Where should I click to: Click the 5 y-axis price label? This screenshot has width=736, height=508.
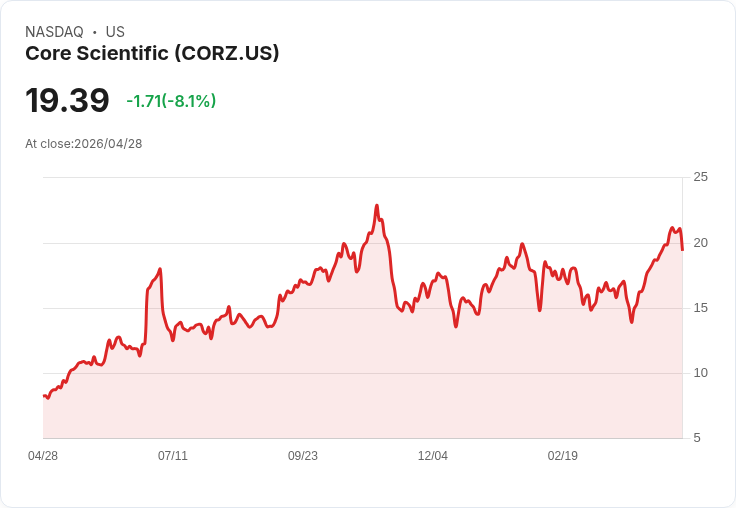[697, 438]
